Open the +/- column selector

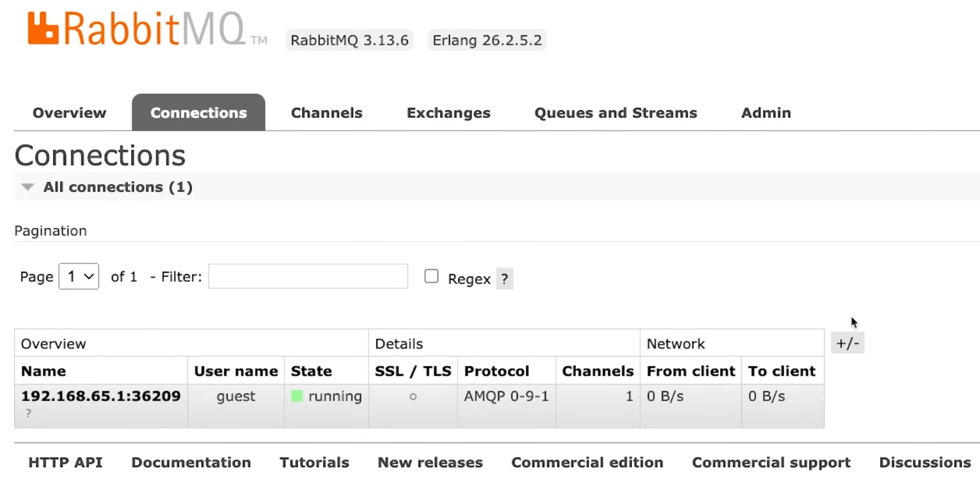pyautogui.click(x=847, y=343)
